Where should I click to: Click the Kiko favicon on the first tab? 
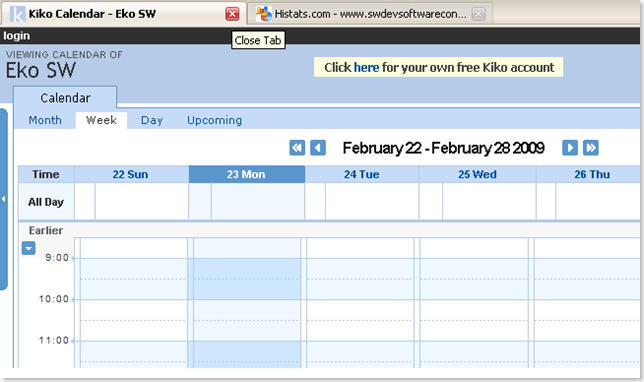17,14
